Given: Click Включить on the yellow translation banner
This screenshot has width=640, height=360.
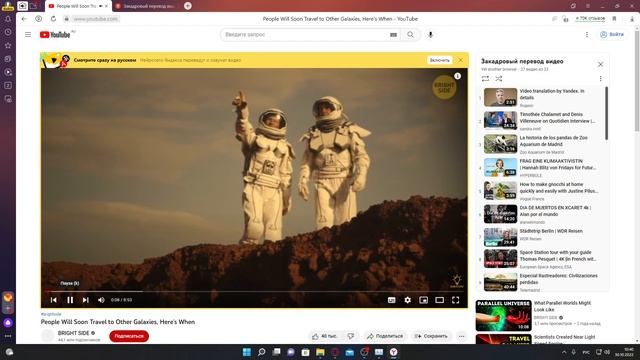Looking at the screenshot, I should coord(440,60).
